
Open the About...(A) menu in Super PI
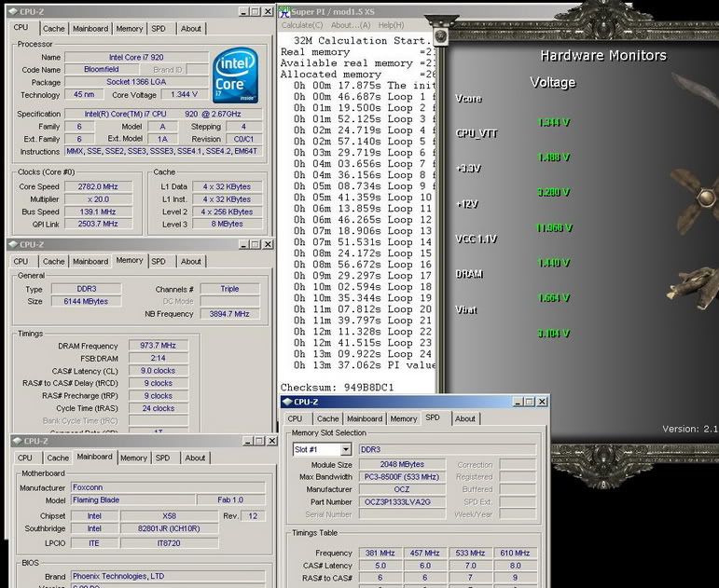click(x=351, y=25)
